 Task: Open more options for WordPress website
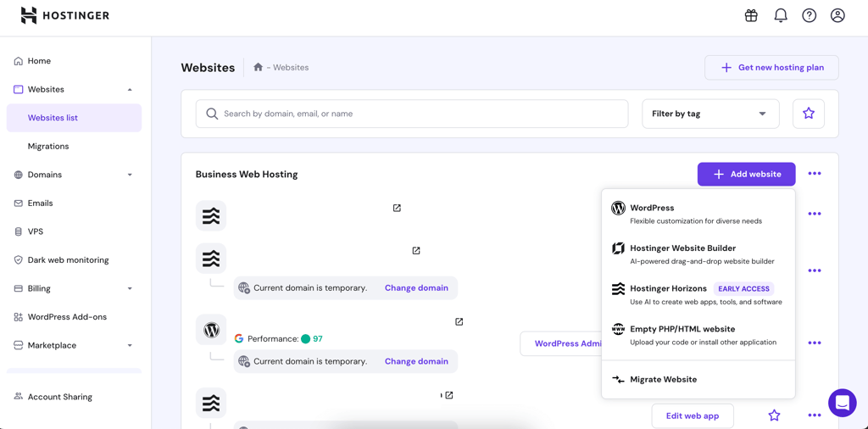pos(815,343)
